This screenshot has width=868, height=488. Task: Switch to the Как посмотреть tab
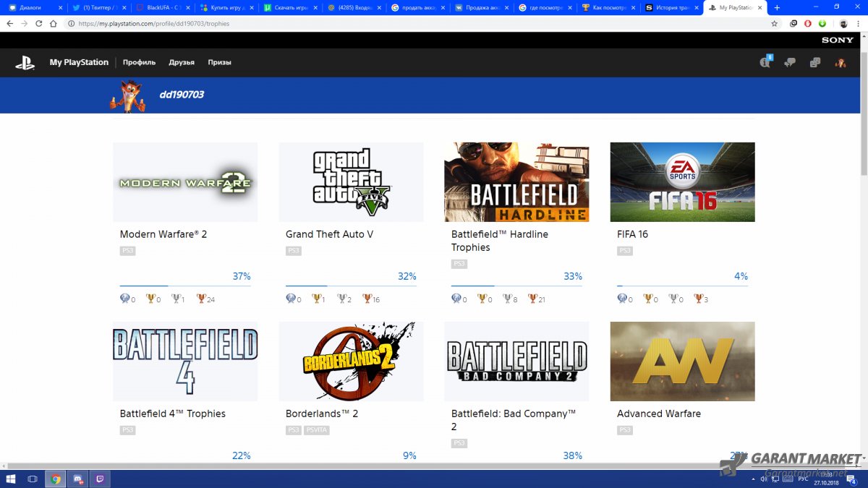point(609,7)
